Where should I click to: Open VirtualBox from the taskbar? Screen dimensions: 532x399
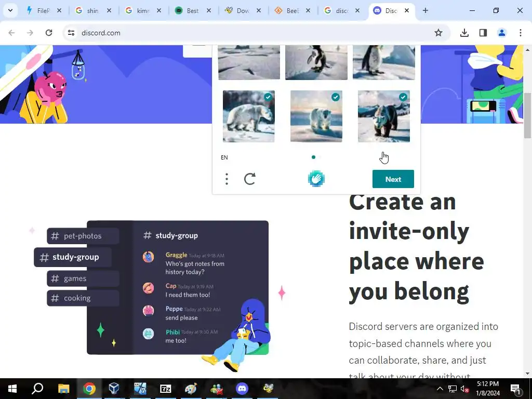[x=114, y=389]
